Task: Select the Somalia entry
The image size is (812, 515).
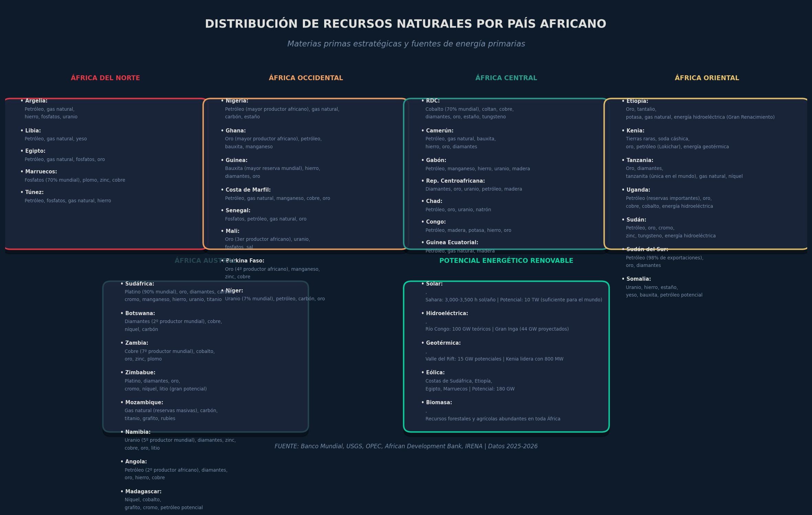Action: (636, 279)
